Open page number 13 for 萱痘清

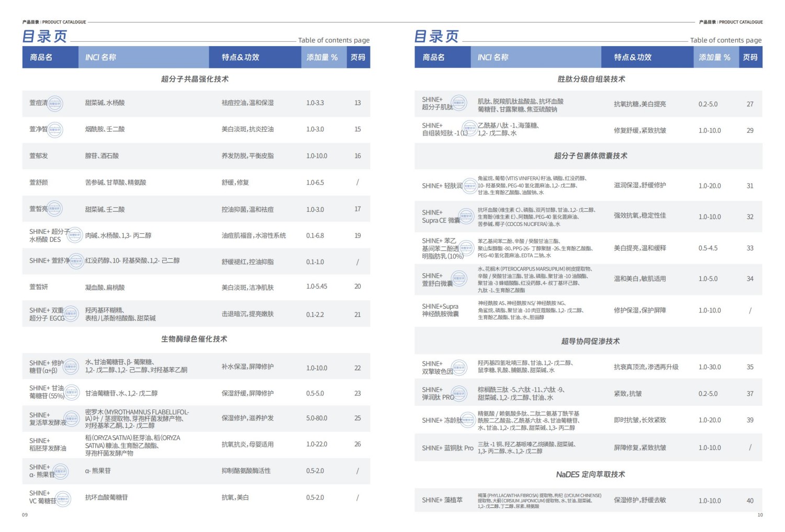pyautogui.click(x=357, y=103)
